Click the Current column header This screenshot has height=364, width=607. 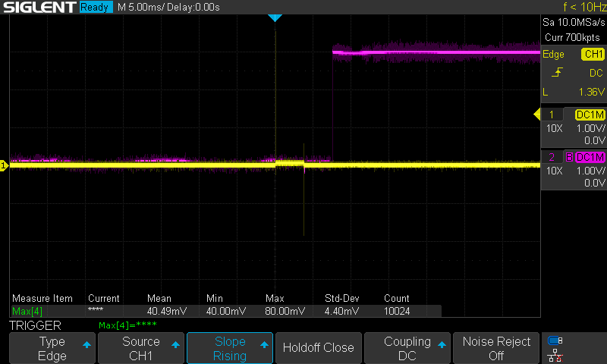(x=104, y=298)
